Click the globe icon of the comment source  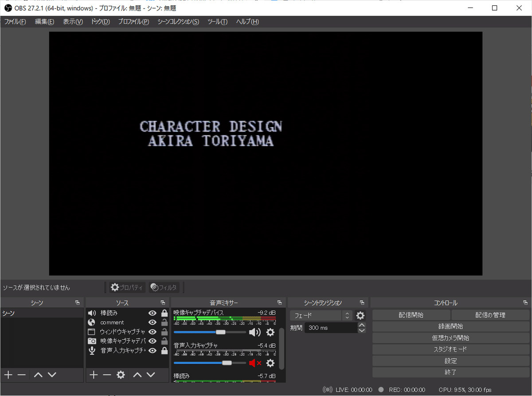(x=92, y=322)
